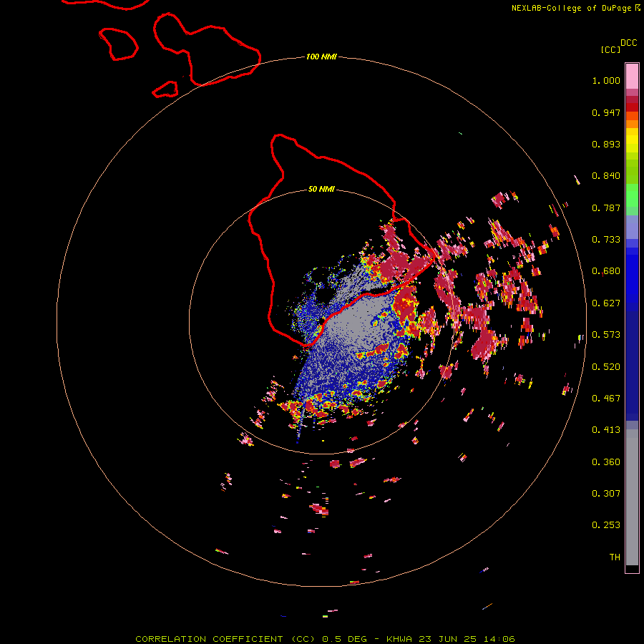Image resolution: width=644 pixels, height=644 pixels.
Task: Click the bright green band of color bar
Action: [x=632, y=195]
